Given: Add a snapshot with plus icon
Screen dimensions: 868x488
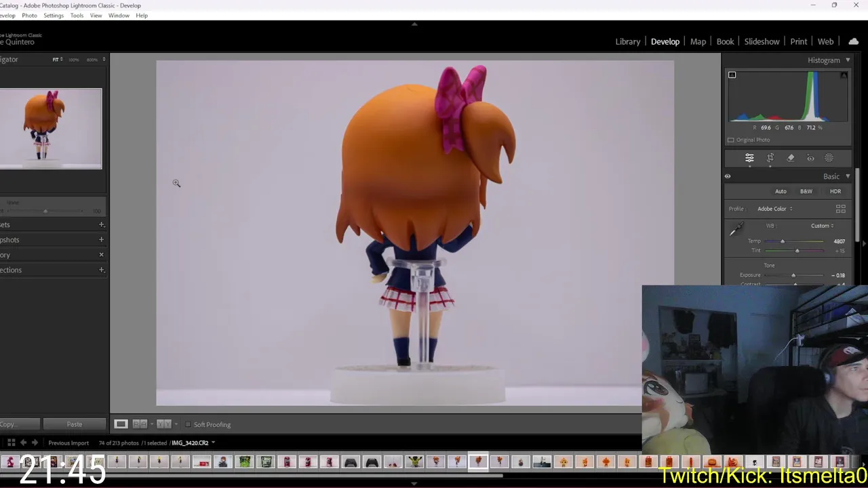Looking at the screenshot, I should 102,239.
